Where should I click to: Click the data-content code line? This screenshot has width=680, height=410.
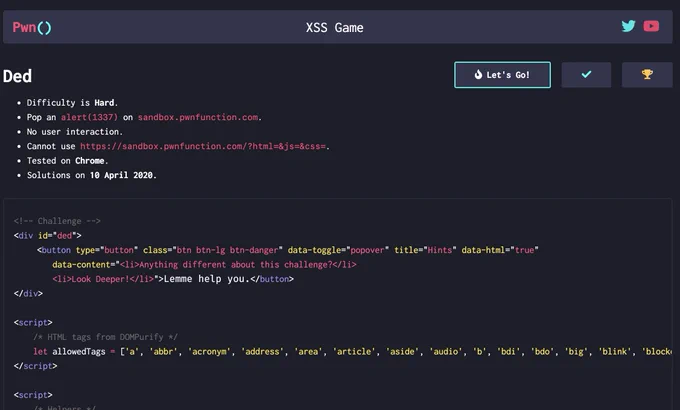(x=204, y=265)
